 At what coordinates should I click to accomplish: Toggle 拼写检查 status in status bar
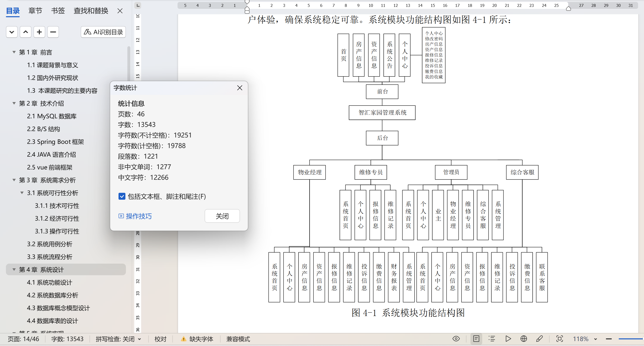click(118, 339)
